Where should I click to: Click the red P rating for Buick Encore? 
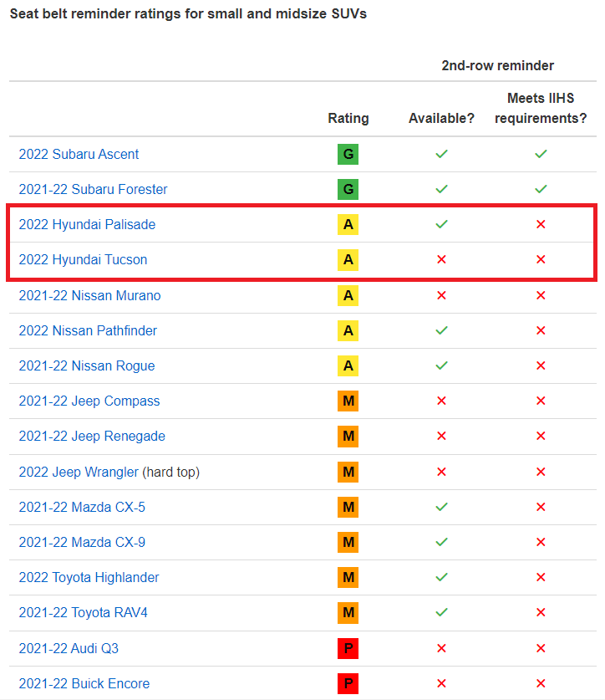(348, 683)
